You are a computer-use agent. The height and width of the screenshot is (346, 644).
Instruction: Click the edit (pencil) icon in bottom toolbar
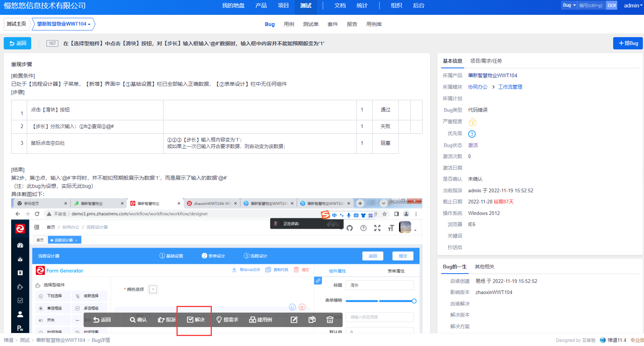(x=294, y=320)
